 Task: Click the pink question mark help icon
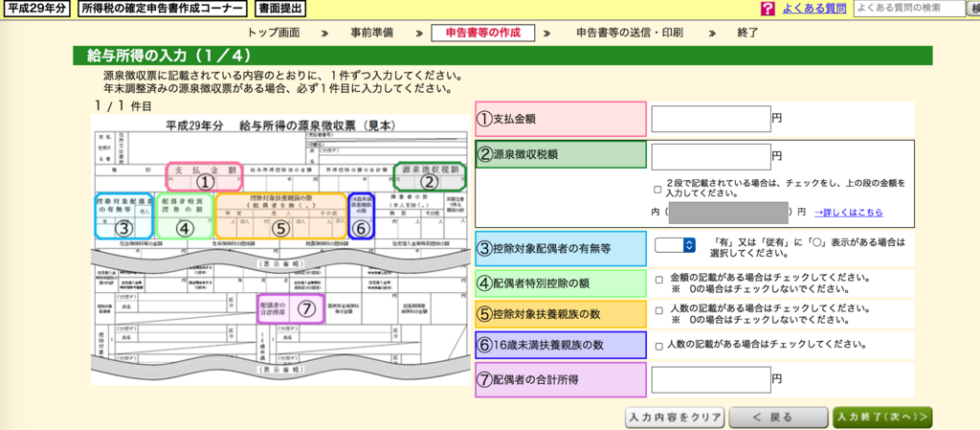tap(768, 9)
